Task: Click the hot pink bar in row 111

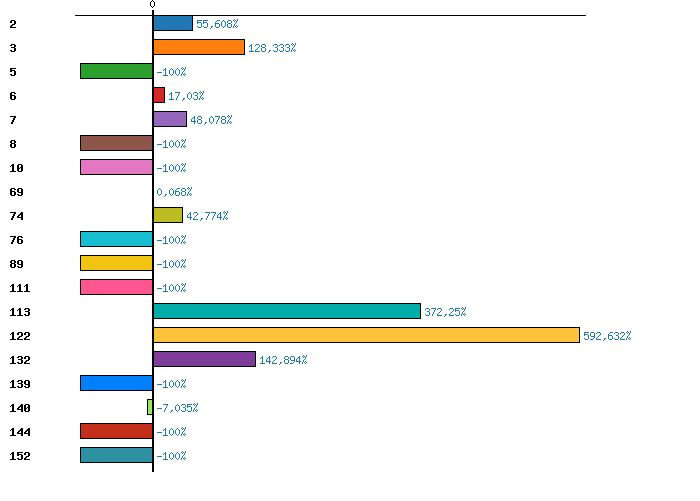Action: [x=116, y=287]
